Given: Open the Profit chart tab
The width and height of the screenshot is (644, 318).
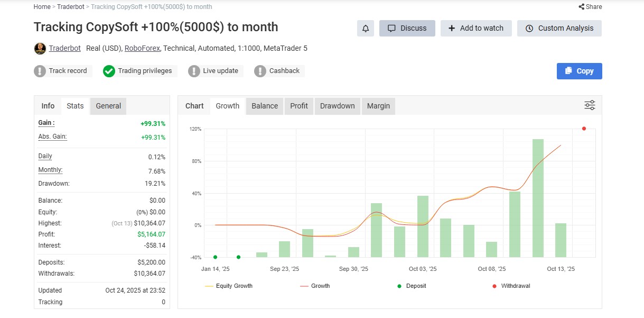Looking at the screenshot, I should click(x=299, y=106).
